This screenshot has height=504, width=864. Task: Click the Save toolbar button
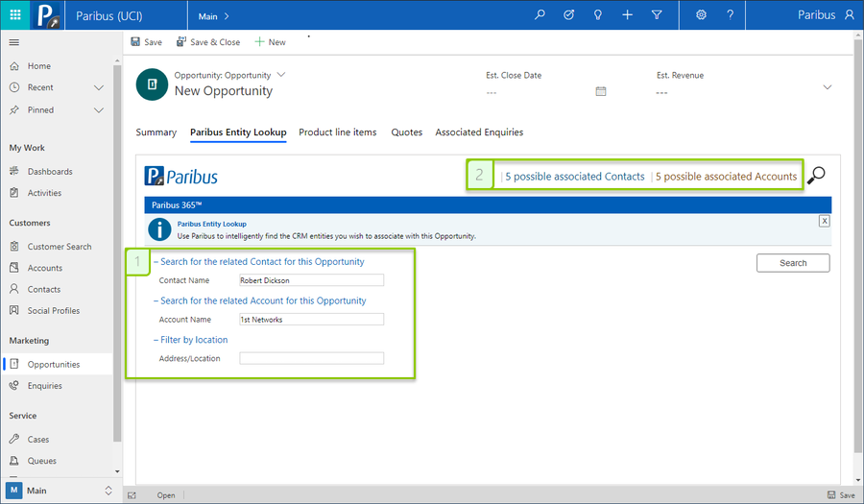(x=147, y=42)
